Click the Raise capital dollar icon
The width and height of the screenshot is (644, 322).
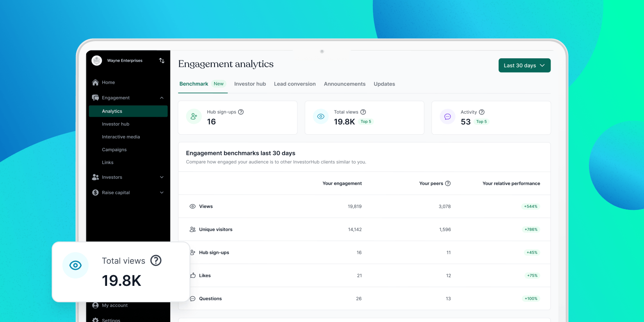(x=96, y=193)
